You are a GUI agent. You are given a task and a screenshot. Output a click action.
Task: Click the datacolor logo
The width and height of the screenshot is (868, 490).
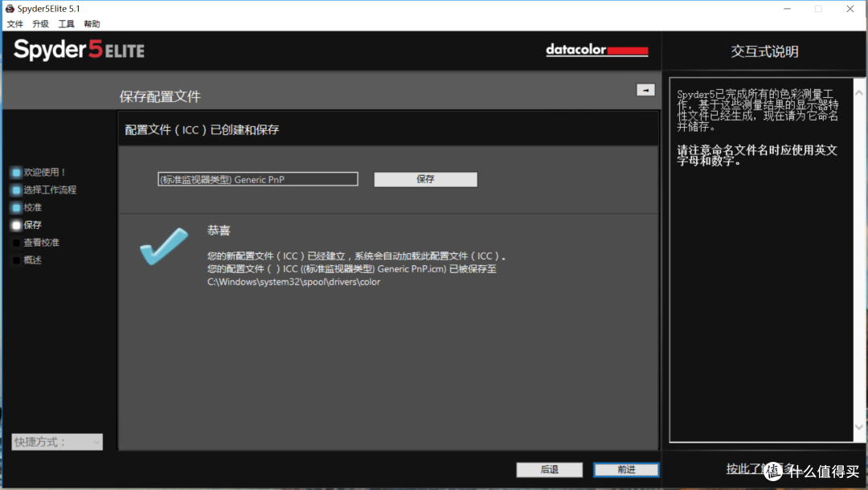point(596,50)
